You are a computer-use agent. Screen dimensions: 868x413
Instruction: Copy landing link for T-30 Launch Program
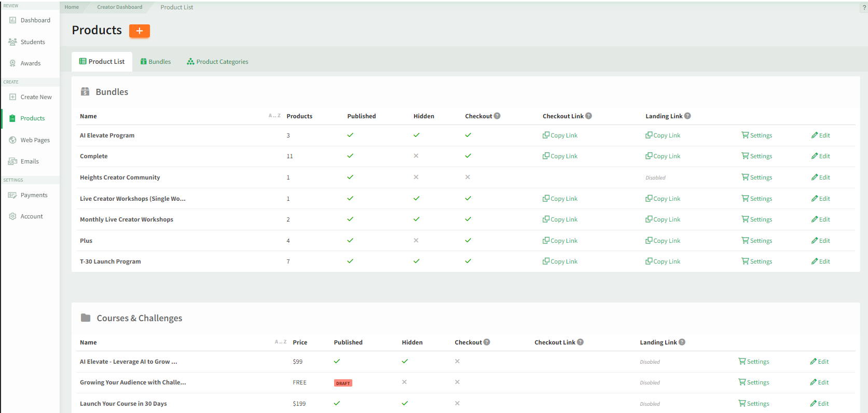[663, 261]
